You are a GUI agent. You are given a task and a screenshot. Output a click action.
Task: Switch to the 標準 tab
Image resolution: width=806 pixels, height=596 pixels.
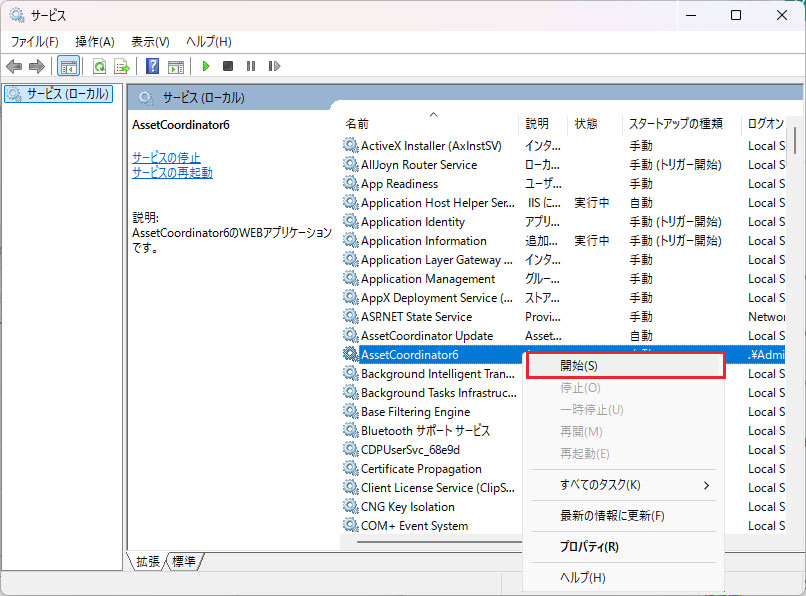(184, 562)
